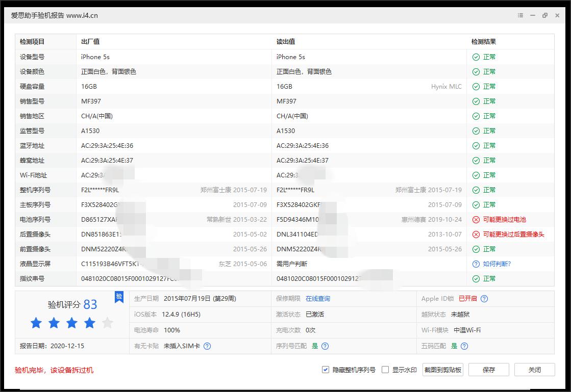Open the title bar list menu icon

[x=519, y=15]
